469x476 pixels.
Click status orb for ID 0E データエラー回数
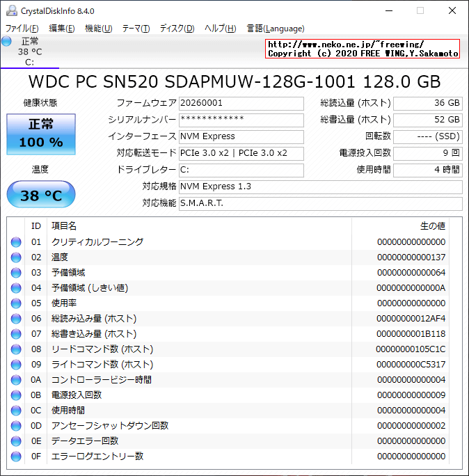[16, 441]
